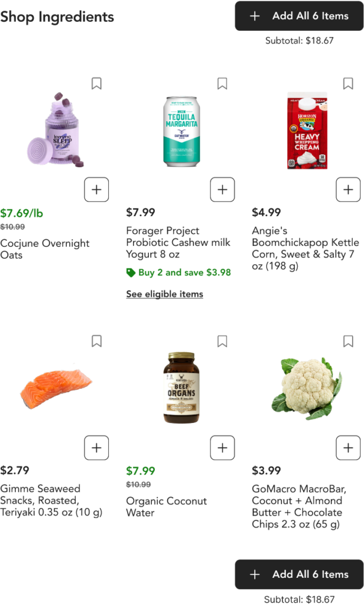Click the bottom Add All 6 Items button

[x=299, y=574]
